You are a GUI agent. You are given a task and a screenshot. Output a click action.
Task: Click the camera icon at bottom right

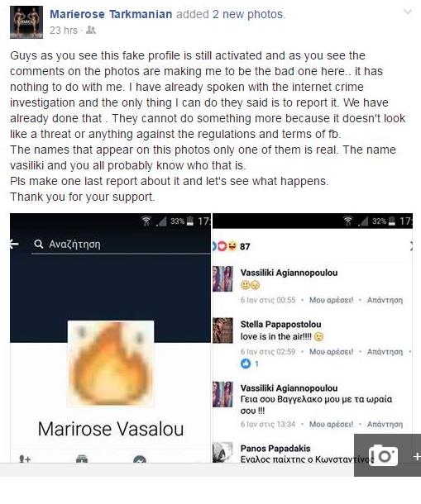[x=383, y=455]
